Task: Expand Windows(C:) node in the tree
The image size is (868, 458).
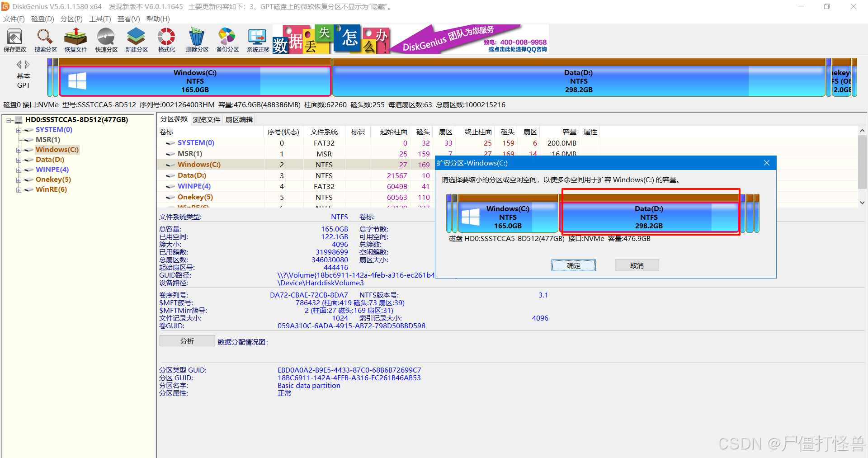Action: coord(19,150)
